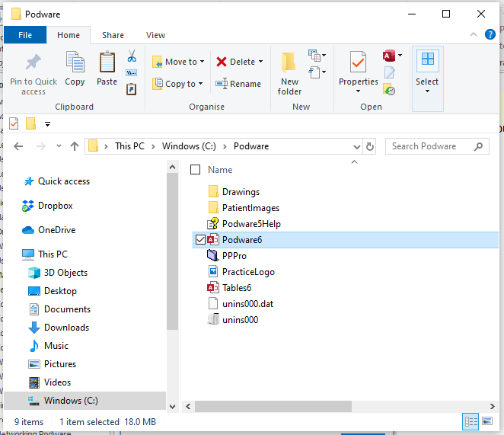
Task: Refresh the Podware folder view
Action: [370, 146]
